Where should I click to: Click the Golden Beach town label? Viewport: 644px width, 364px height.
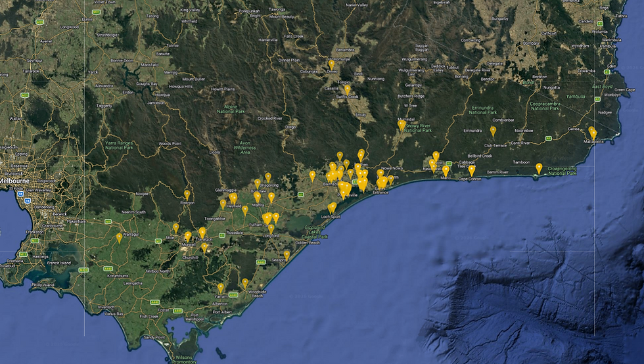coord(308,242)
